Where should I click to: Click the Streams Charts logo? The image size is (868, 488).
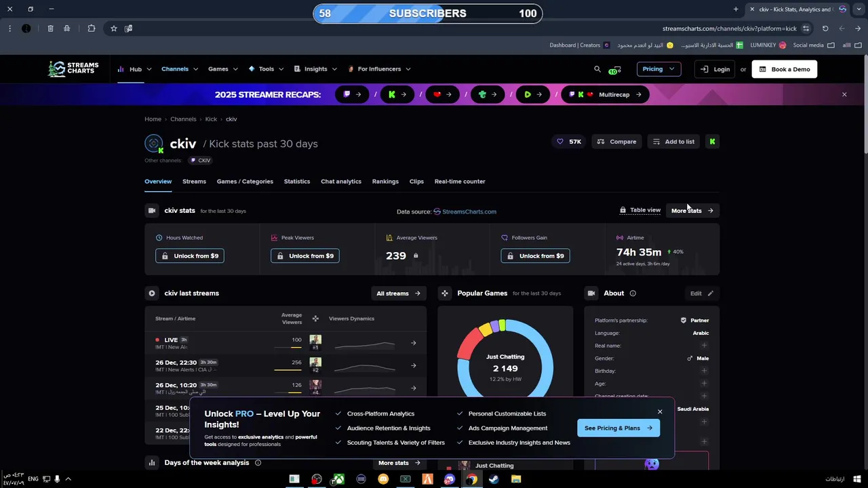[73, 68]
